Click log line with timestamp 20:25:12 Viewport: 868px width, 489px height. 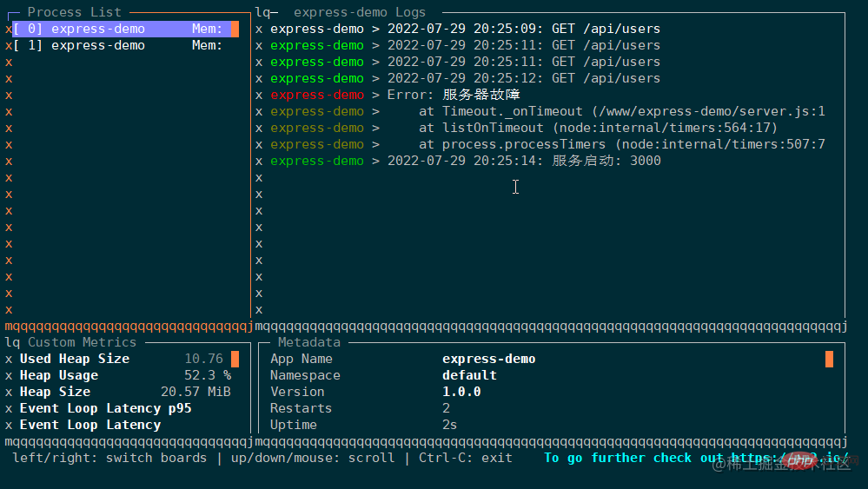click(x=465, y=78)
